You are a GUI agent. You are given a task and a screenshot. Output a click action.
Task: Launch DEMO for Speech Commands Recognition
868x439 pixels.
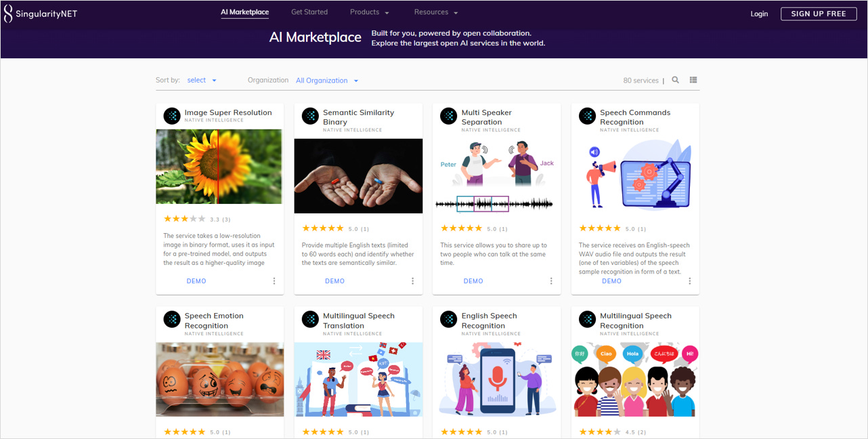click(x=611, y=281)
